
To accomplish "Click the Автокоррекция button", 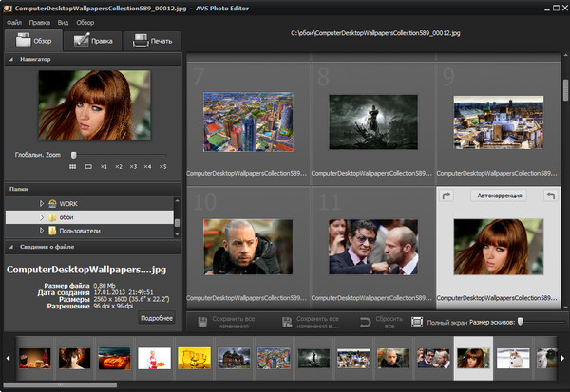I will [497, 195].
